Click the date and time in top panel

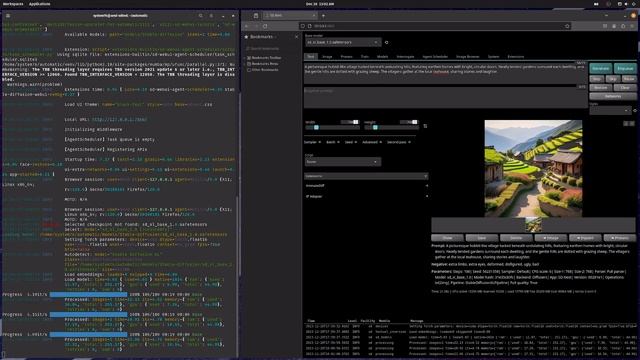pos(320,4)
